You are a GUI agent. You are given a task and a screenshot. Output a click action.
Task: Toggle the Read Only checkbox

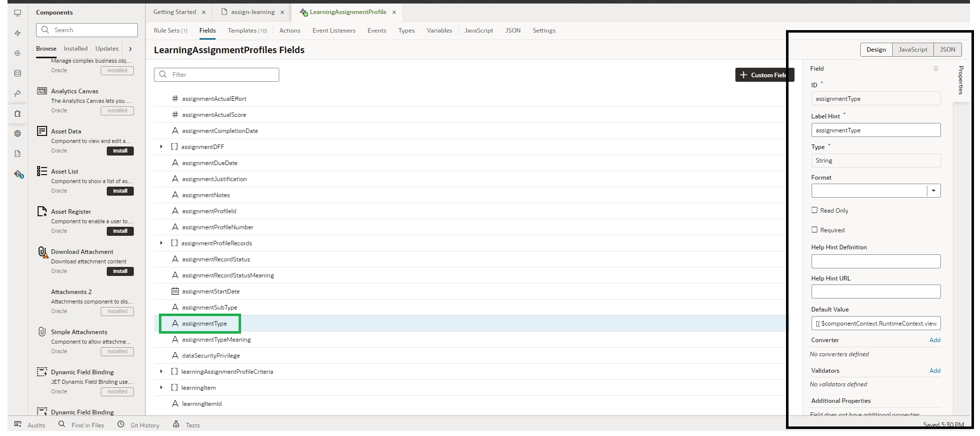[815, 210]
